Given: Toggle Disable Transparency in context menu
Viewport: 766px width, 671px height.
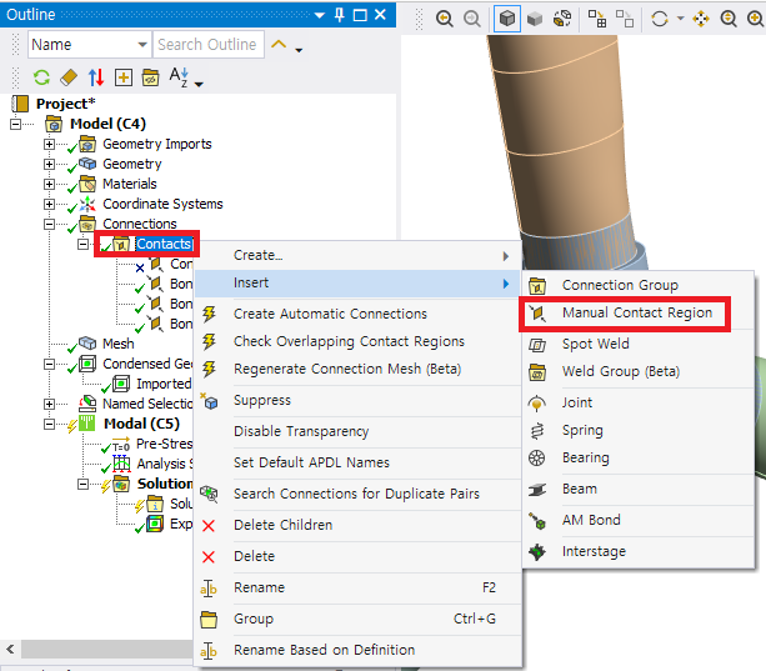Looking at the screenshot, I should point(301,432).
